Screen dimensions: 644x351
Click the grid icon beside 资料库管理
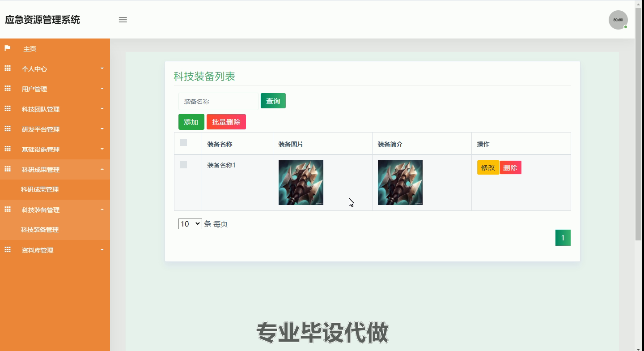click(x=8, y=250)
